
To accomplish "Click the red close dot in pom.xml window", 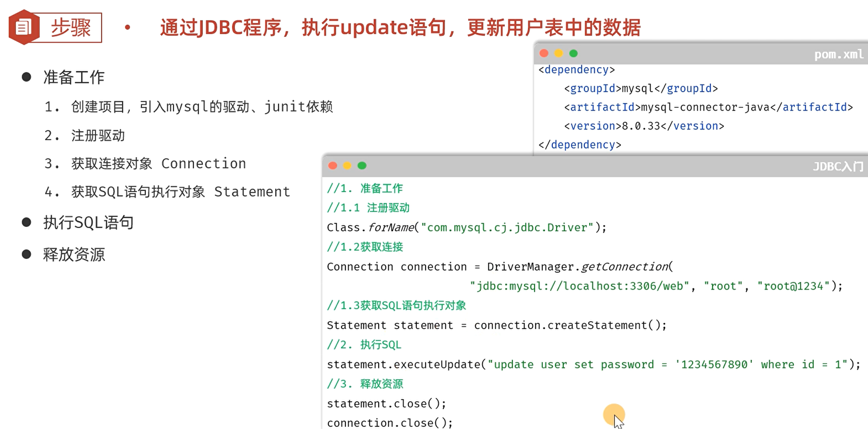I will (544, 53).
